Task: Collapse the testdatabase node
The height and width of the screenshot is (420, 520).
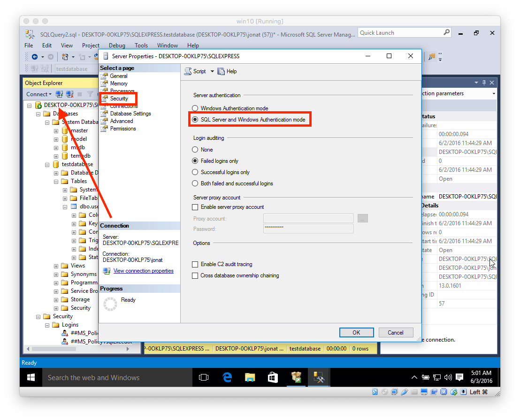Action: [47, 165]
